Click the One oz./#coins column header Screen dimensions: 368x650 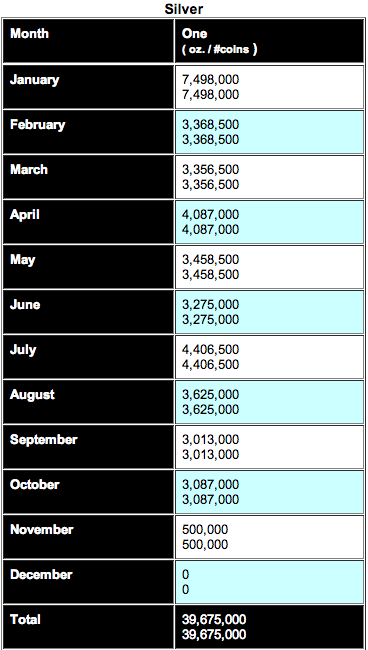pyautogui.click(x=220, y=41)
